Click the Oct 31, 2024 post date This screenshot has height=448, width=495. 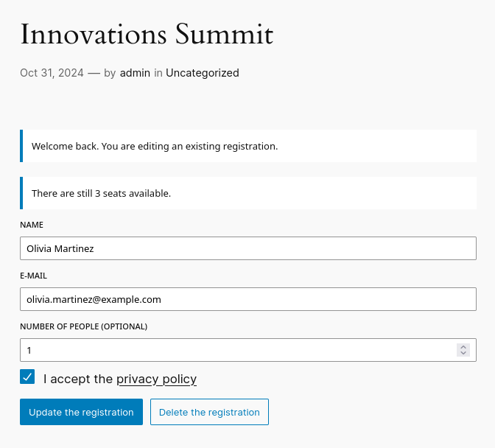click(x=52, y=73)
